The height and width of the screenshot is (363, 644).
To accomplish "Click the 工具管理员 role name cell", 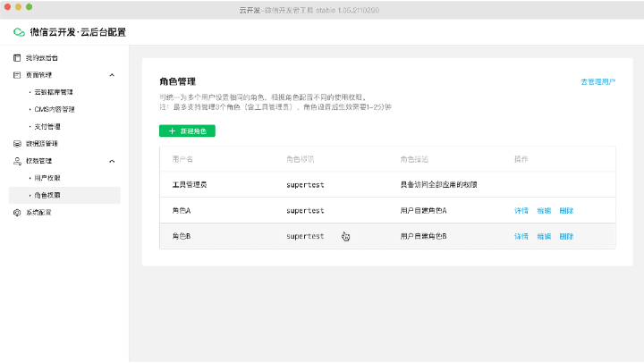I will (190, 185).
